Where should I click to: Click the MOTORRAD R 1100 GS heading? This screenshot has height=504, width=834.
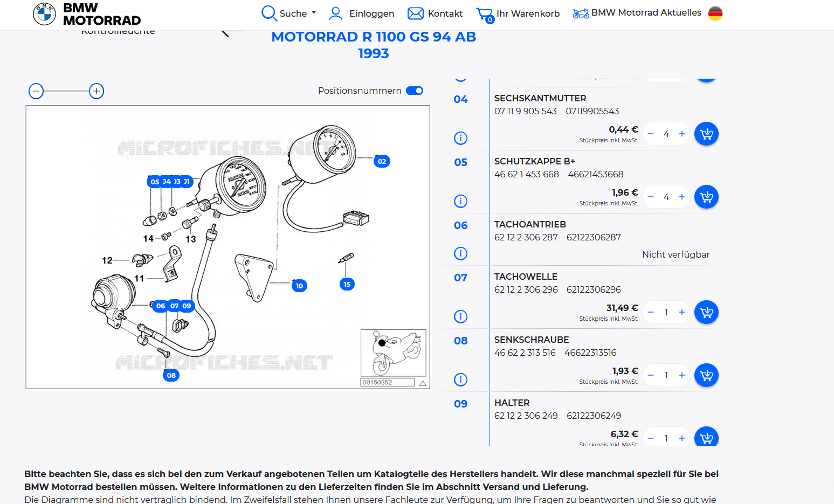point(374,45)
